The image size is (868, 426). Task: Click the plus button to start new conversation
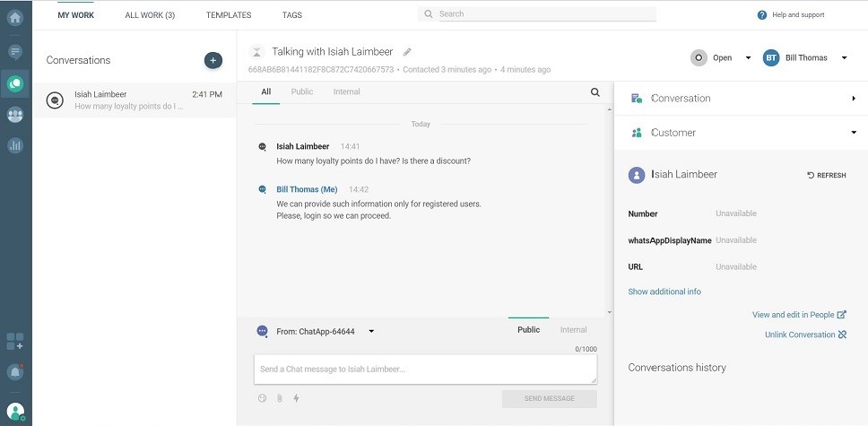(x=213, y=60)
